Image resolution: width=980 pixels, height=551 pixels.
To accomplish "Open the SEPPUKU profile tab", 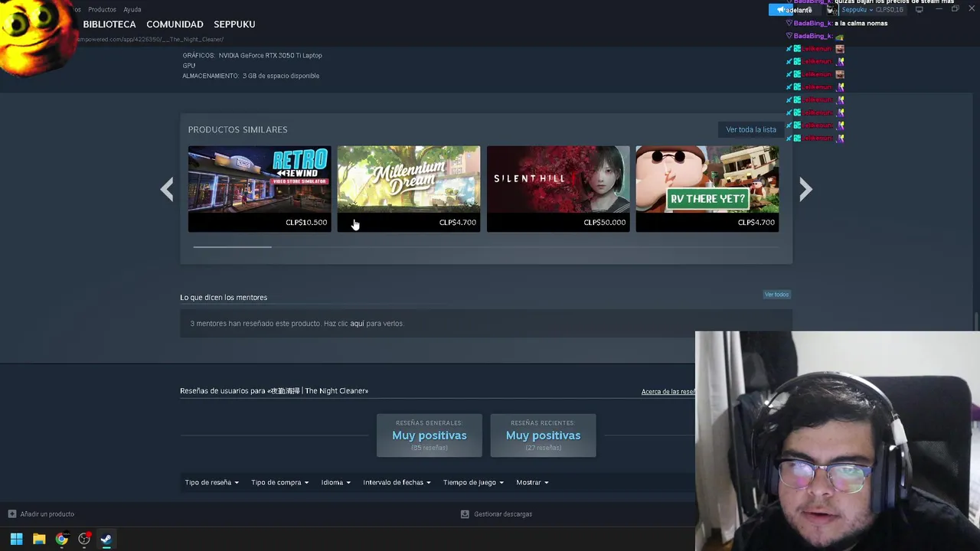I will (x=234, y=24).
